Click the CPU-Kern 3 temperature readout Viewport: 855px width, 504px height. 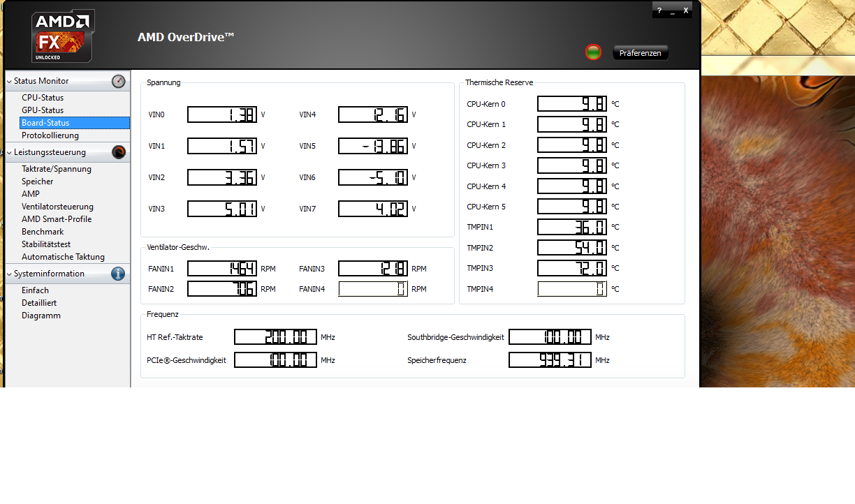(x=572, y=165)
